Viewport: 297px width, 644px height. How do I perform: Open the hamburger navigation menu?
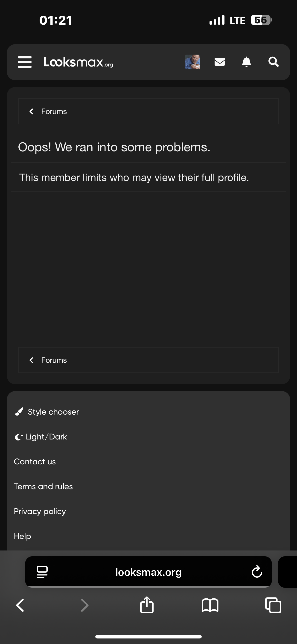point(25,62)
